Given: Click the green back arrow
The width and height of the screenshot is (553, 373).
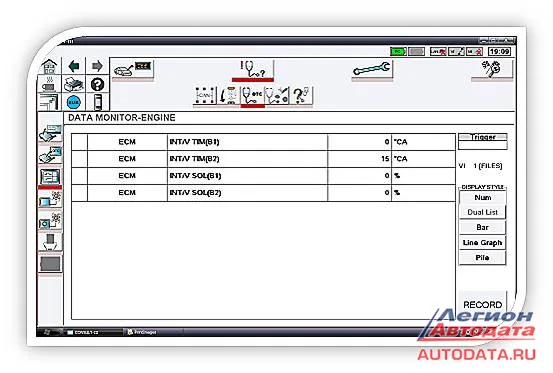Looking at the screenshot, I should 74,66.
